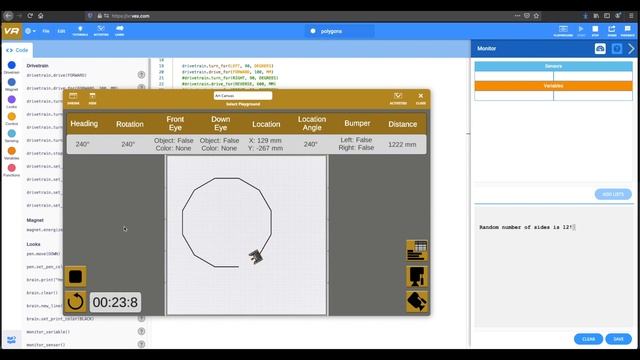Select the Control category circle
Screen dimensions: 640x360
click(x=11, y=117)
